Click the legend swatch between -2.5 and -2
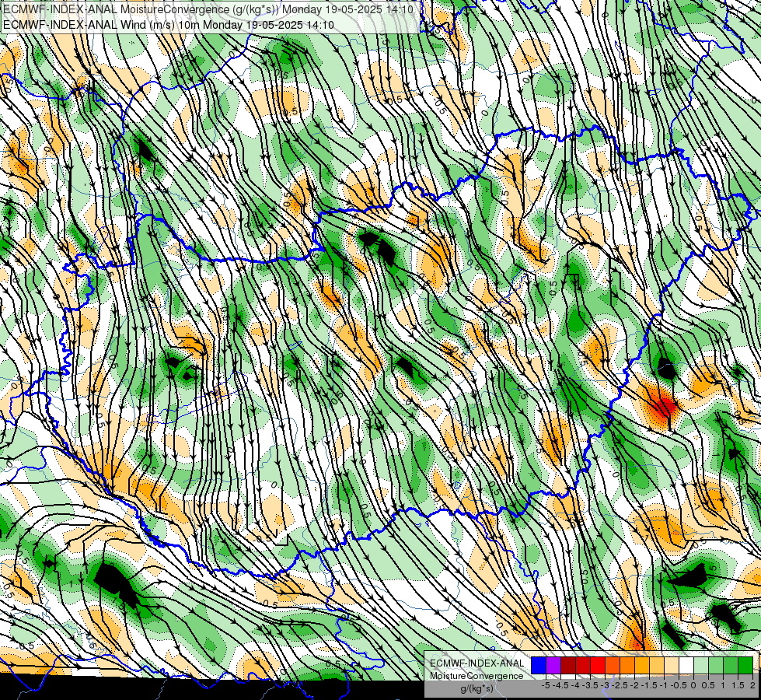 point(627,665)
